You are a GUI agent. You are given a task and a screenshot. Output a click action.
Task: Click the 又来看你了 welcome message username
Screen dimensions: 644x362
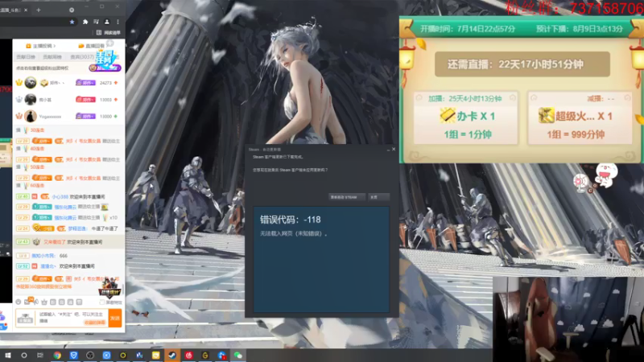pos(55,242)
